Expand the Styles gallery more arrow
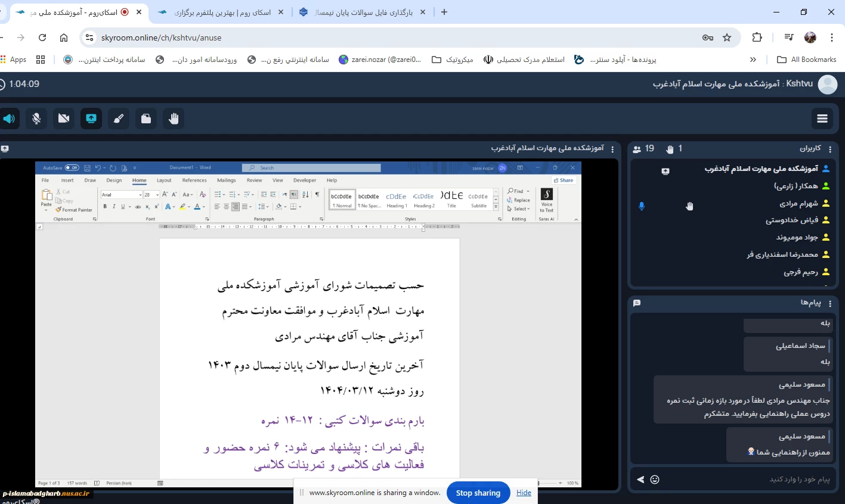The height and width of the screenshot is (504, 845). point(496,207)
